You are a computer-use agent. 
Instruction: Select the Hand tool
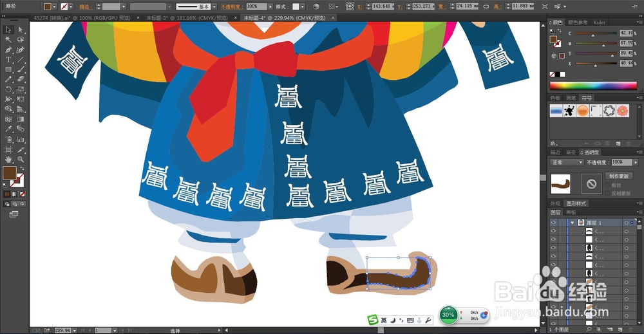[8, 159]
